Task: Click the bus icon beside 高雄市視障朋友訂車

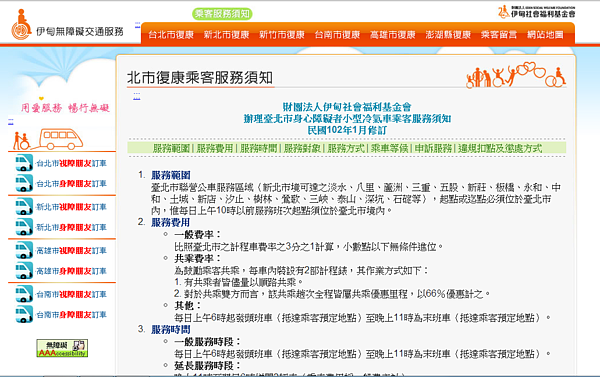Action: point(24,250)
